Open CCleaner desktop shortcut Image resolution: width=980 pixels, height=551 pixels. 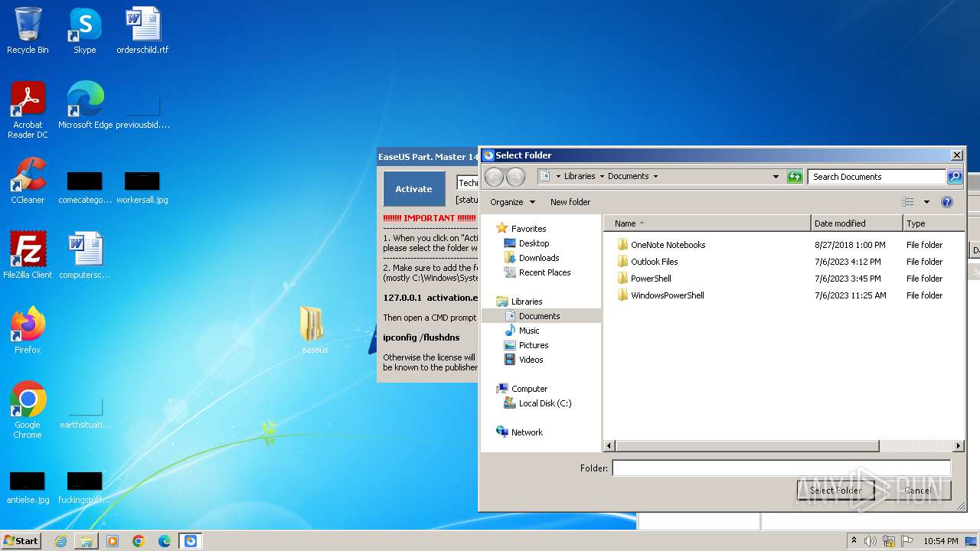pyautogui.click(x=28, y=181)
